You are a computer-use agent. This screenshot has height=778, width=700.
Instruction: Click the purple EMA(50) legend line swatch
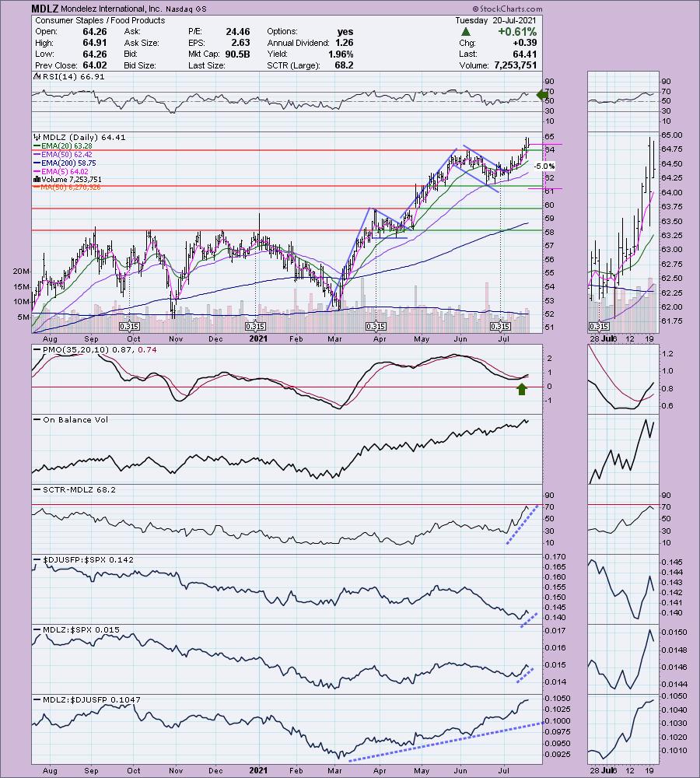pyautogui.click(x=37, y=154)
